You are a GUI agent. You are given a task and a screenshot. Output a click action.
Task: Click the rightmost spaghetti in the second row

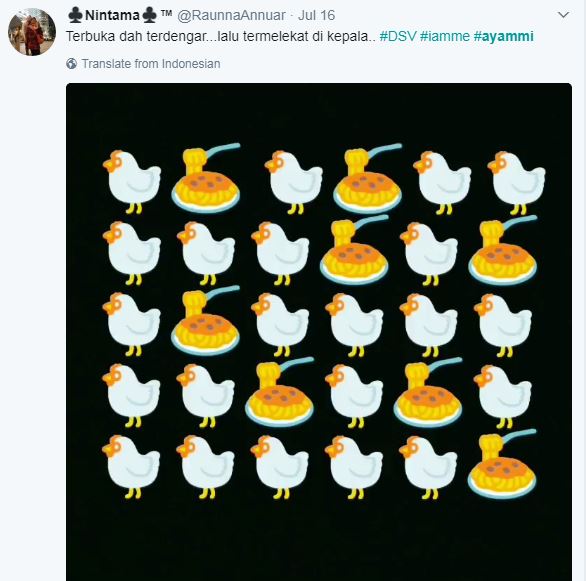pyautogui.click(x=503, y=250)
